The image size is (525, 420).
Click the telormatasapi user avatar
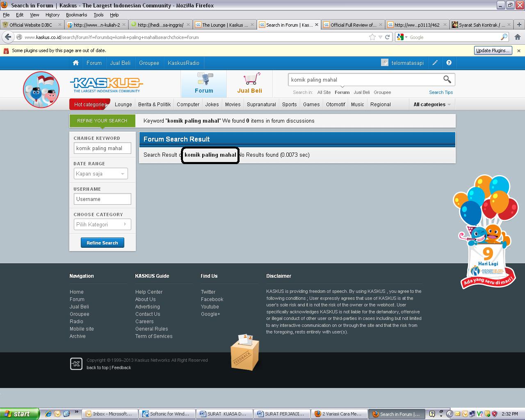click(x=385, y=62)
